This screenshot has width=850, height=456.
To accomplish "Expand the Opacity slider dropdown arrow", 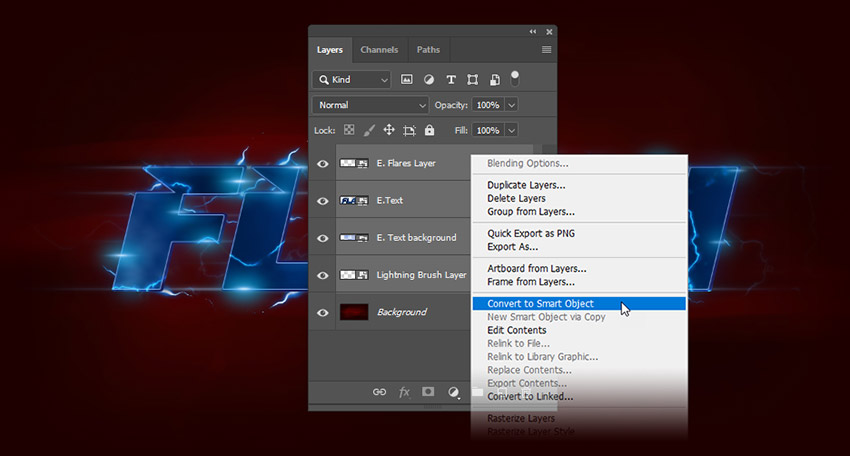I will point(512,105).
